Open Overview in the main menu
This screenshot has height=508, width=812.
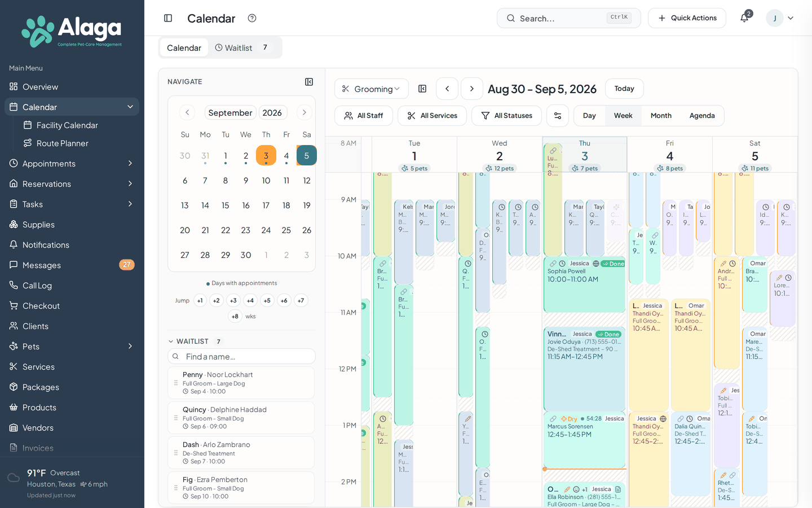click(x=72, y=87)
